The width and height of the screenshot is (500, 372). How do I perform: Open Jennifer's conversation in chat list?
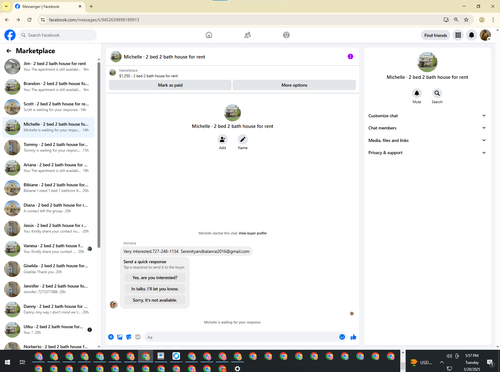[48, 289]
